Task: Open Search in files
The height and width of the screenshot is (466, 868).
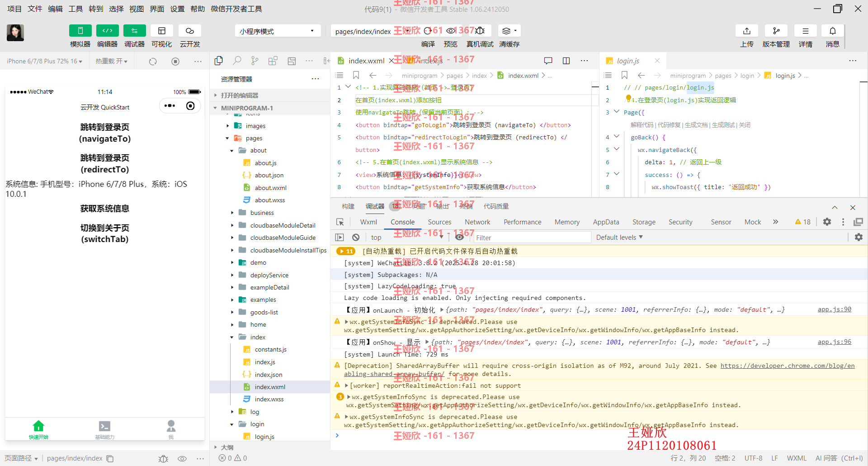Action: point(237,61)
